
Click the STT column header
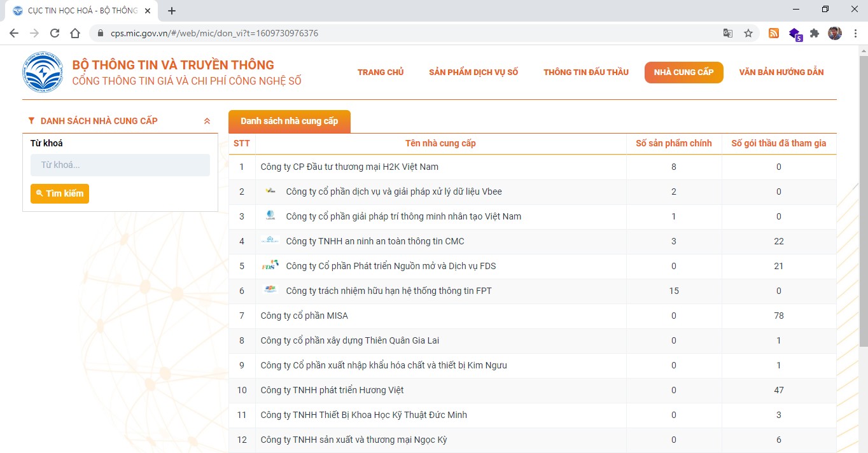tap(242, 143)
